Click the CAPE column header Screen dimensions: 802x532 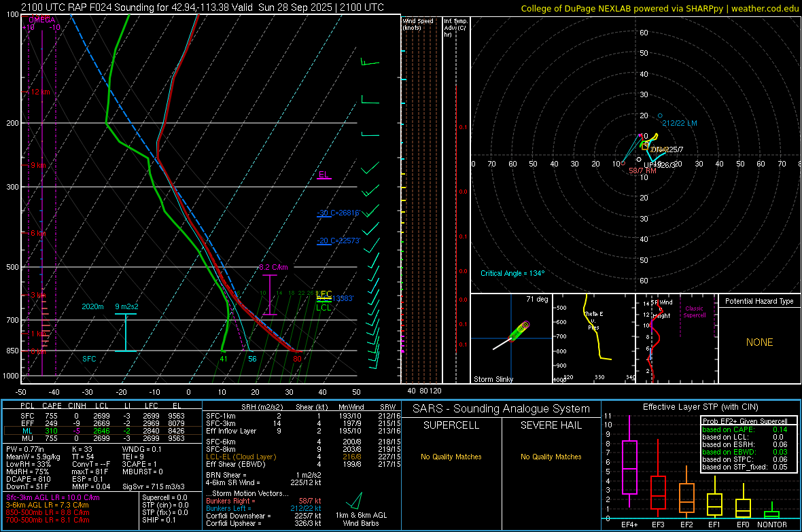tap(52, 406)
